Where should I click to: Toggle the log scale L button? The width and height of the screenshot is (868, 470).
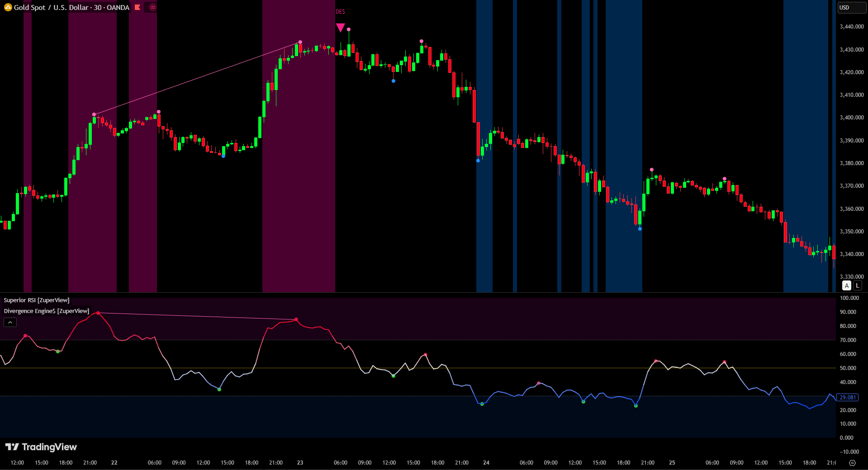(x=857, y=285)
